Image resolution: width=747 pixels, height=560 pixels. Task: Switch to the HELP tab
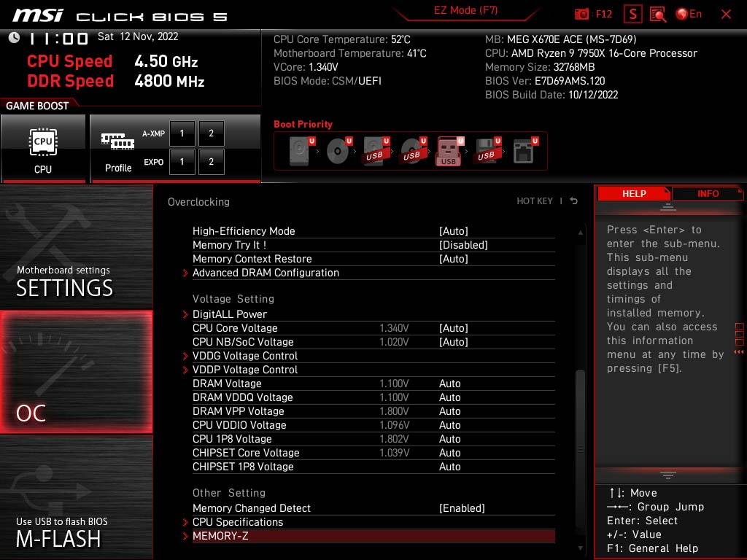point(634,194)
